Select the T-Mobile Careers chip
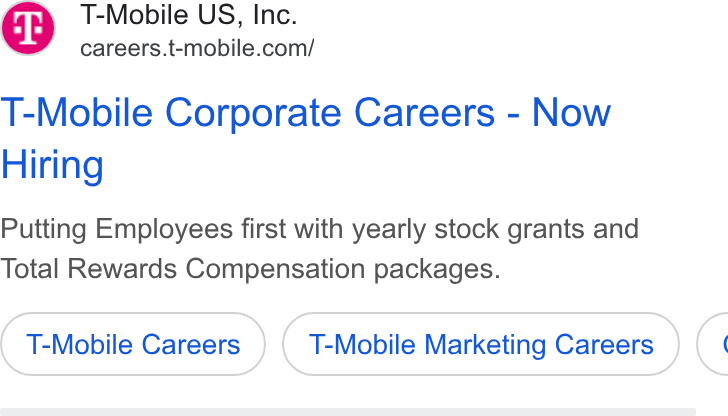 point(133,344)
